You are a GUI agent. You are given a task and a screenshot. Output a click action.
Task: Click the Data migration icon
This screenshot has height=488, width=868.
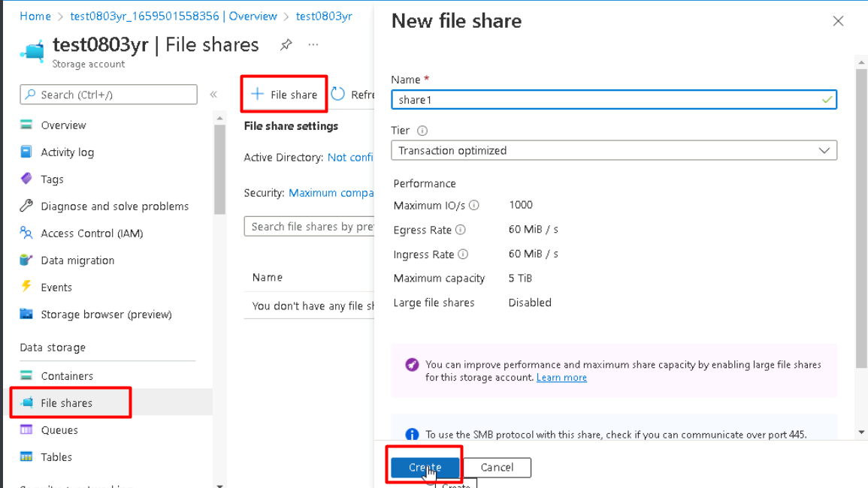(26, 260)
